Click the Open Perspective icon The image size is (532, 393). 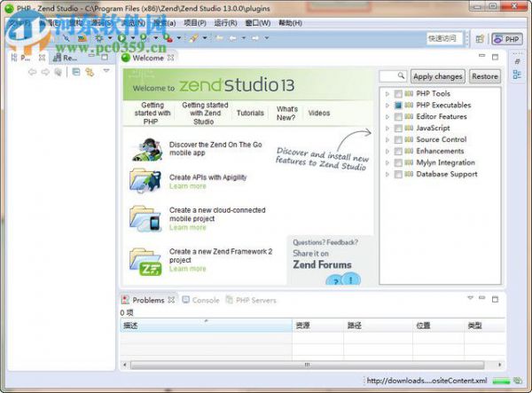pos(480,39)
